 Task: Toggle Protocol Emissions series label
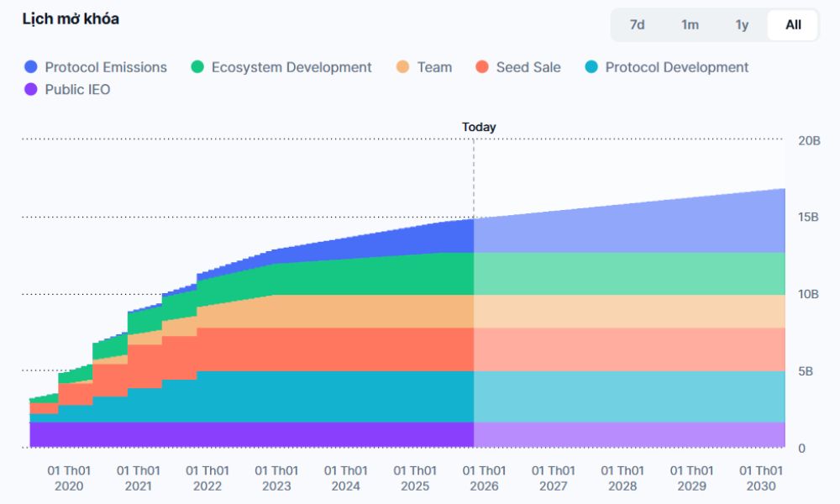pyautogui.click(x=106, y=67)
